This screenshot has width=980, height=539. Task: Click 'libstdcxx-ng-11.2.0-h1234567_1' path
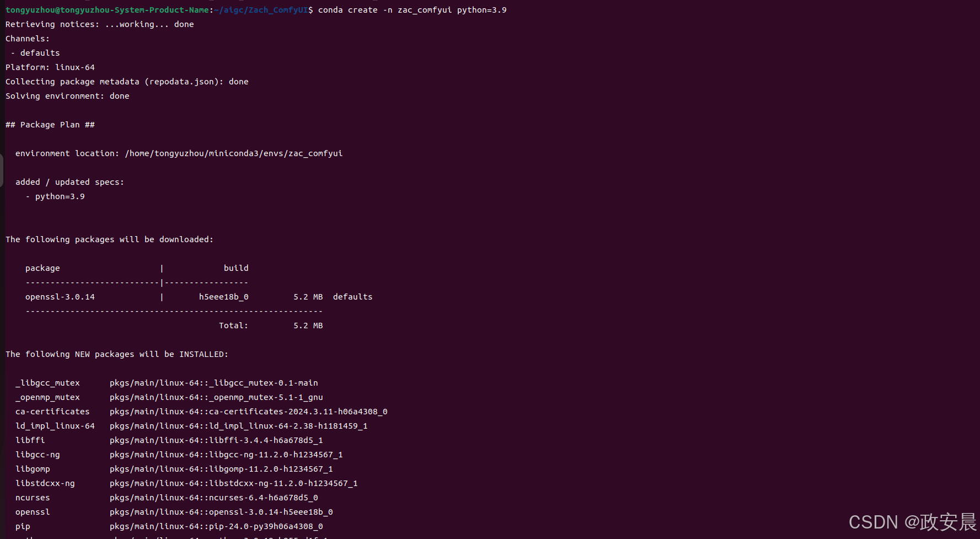(x=234, y=483)
